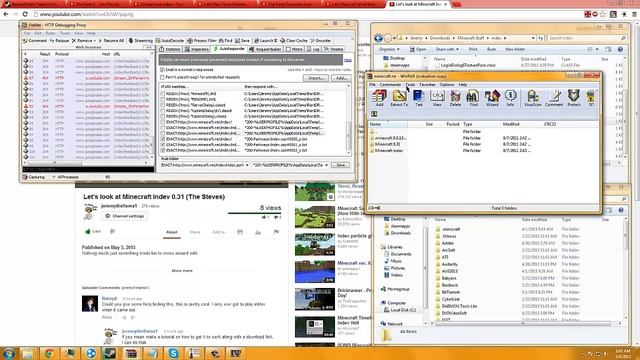Toggle Streaming mode in Fiddler toolbar

140,41
